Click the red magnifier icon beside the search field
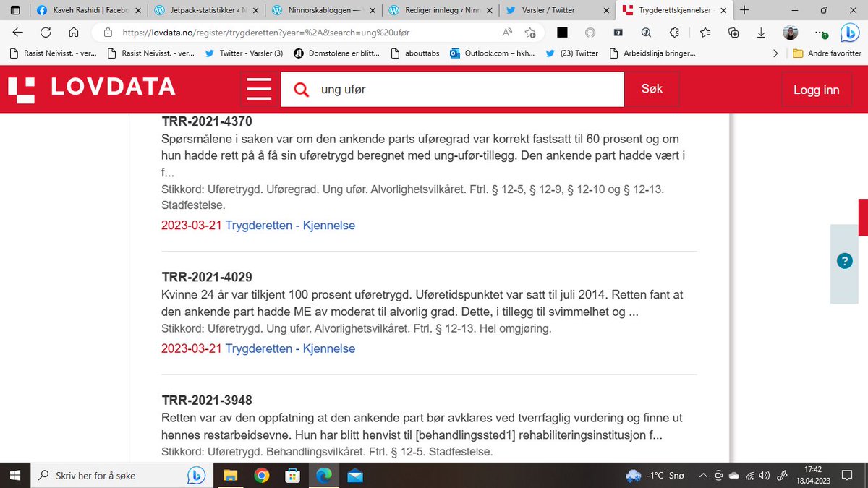The image size is (868, 488). click(x=301, y=88)
